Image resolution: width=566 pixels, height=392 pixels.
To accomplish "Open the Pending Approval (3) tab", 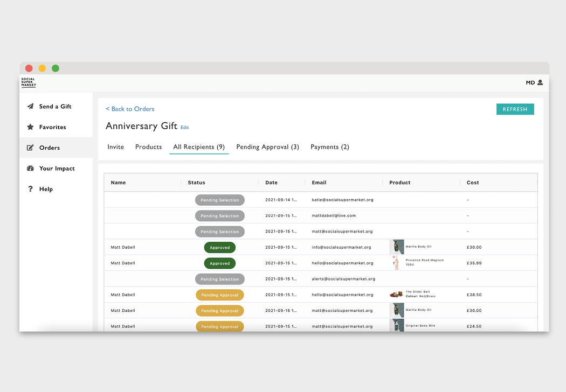I will (x=267, y=147).
